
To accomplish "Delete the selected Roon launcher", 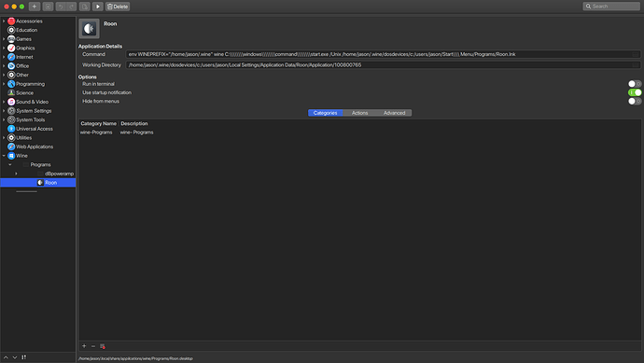I will 118,7.
